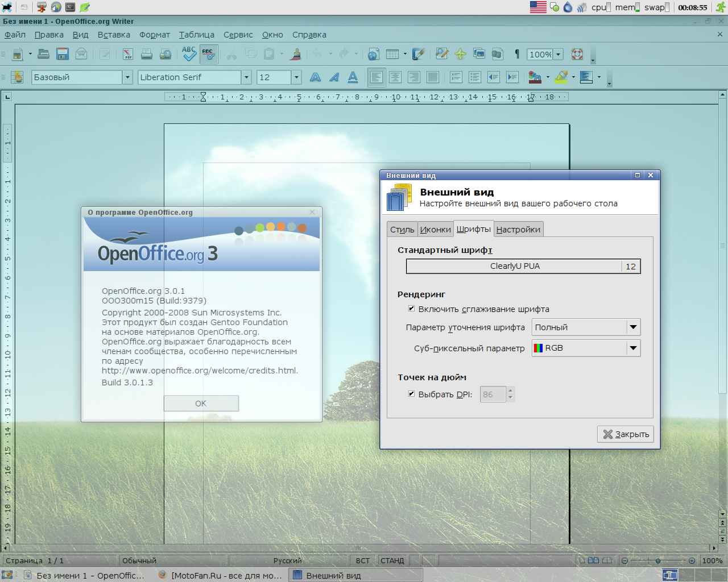
Task: Decrease paragraph indent
Action: pyautogui.click(x=494, y=77)
